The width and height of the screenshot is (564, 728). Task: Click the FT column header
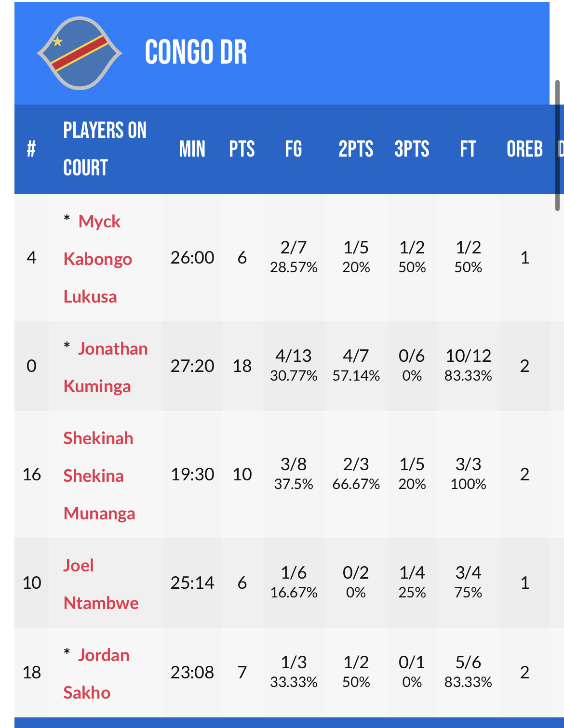tap(468, 149)
